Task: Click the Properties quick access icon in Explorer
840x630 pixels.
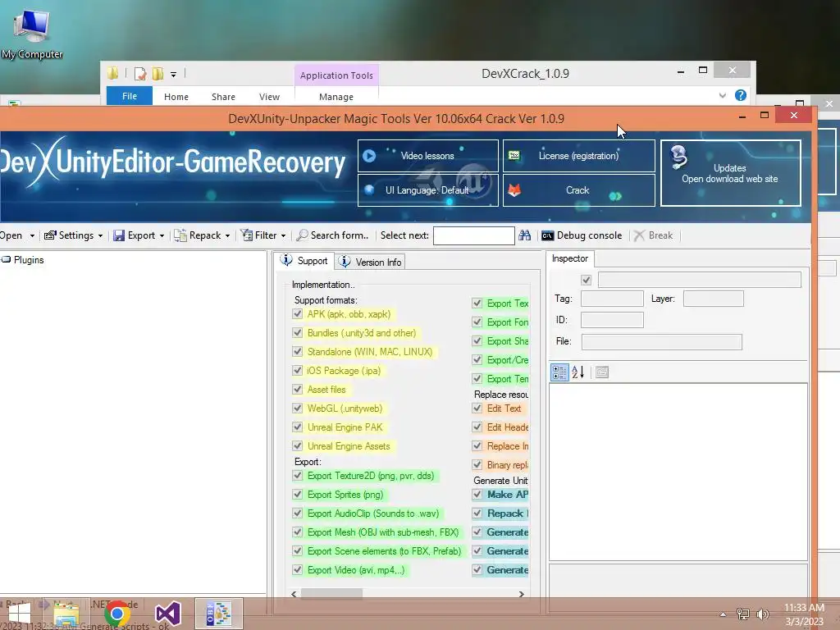Action: point(140,74)
